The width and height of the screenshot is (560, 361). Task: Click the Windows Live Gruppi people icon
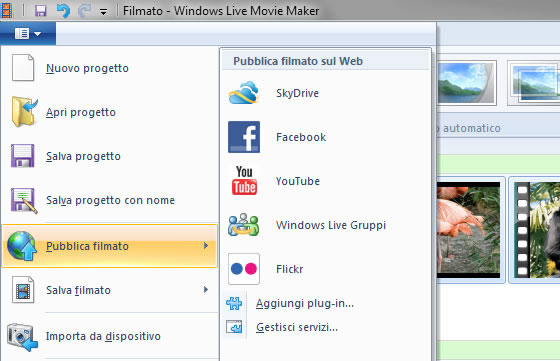[244, 225]
